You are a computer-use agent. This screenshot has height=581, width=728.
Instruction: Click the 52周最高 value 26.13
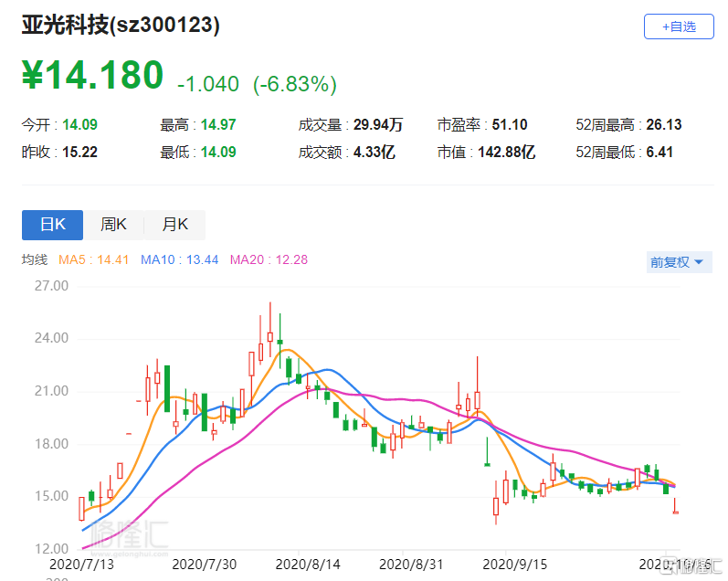pyautogui.click(x=664, y=124)
